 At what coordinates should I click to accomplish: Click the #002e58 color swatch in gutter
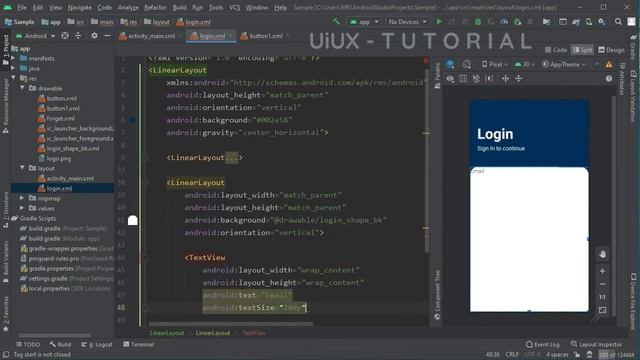[x=132, y=120]
